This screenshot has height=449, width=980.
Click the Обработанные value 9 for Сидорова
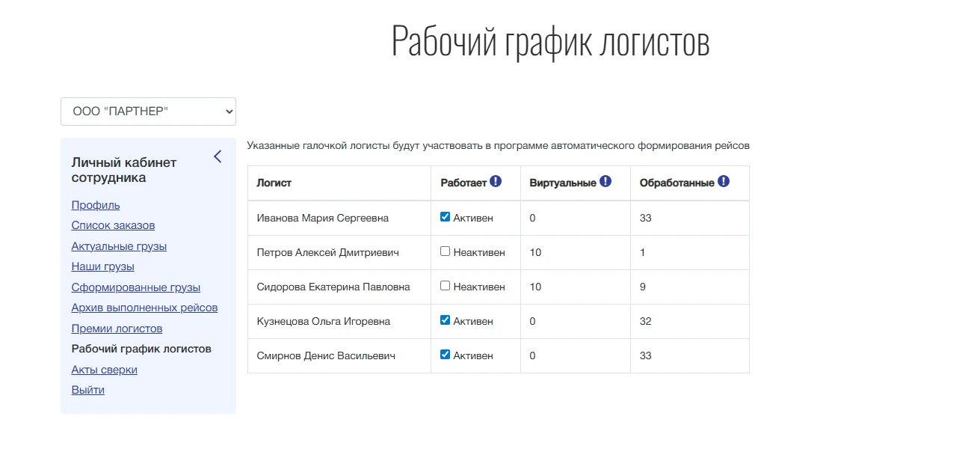coord(643,287)
